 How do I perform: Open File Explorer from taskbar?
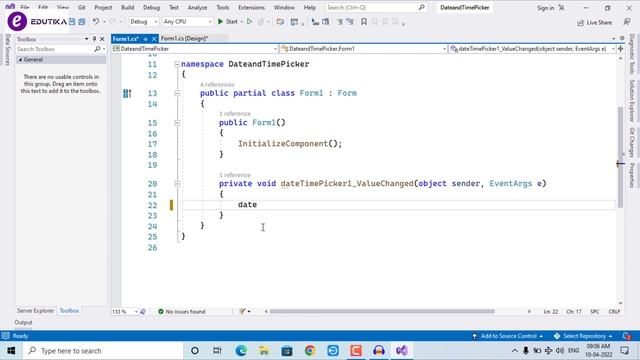(x=264, y=351)
